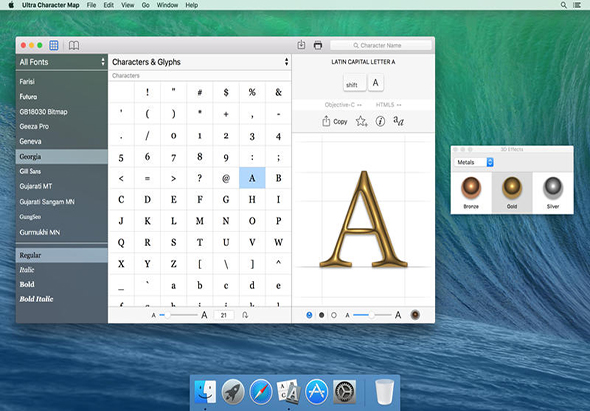The image size is (590, 411).
Task: Open the All Fonts dropdown
Action: [62, 62]
